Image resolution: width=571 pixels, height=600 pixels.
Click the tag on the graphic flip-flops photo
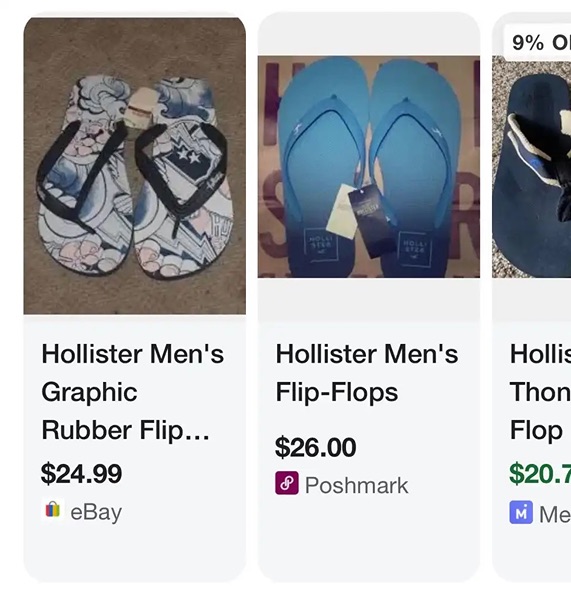coord(141,107)
